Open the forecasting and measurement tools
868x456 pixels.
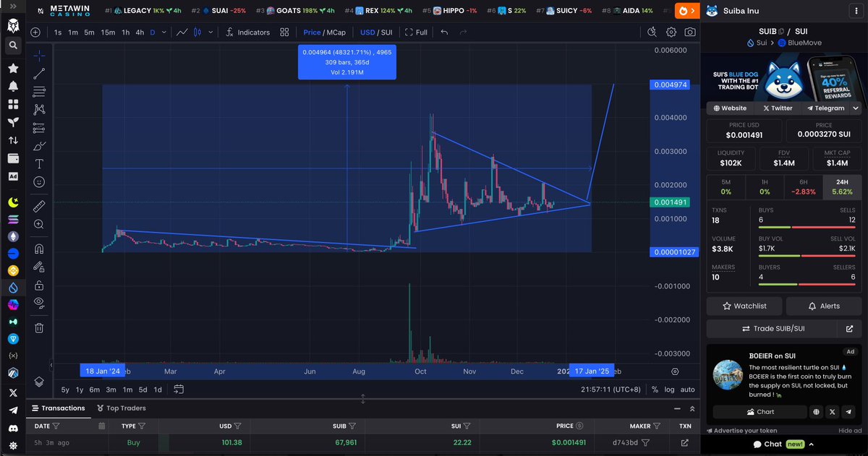point(39,128)
